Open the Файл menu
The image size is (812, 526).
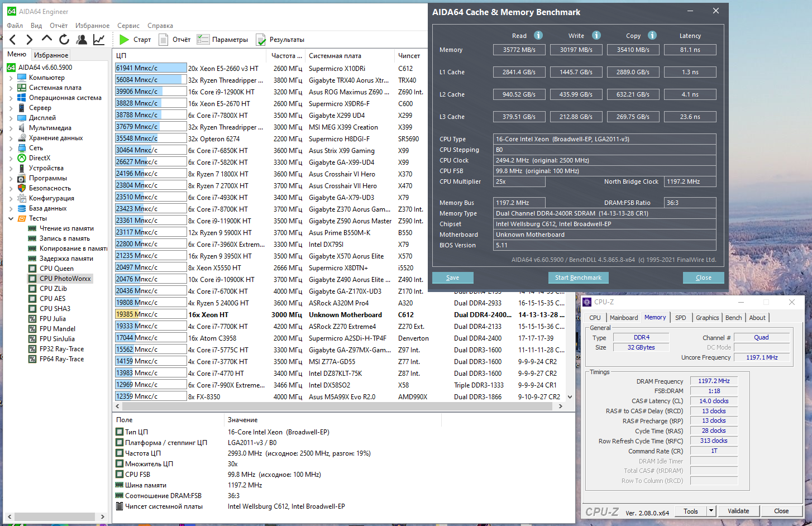15,26
